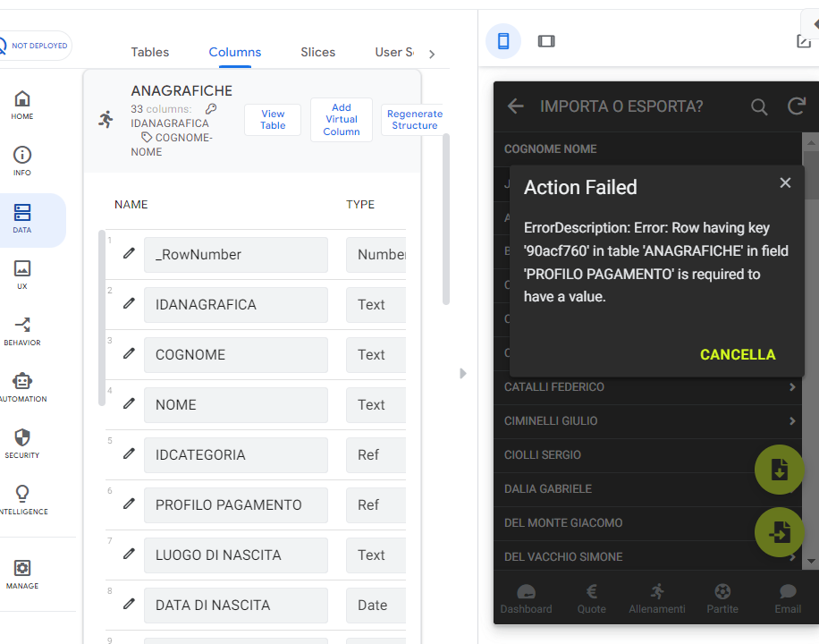Click the PROFILO PAGAMENTO name field

tap(235, 505)
